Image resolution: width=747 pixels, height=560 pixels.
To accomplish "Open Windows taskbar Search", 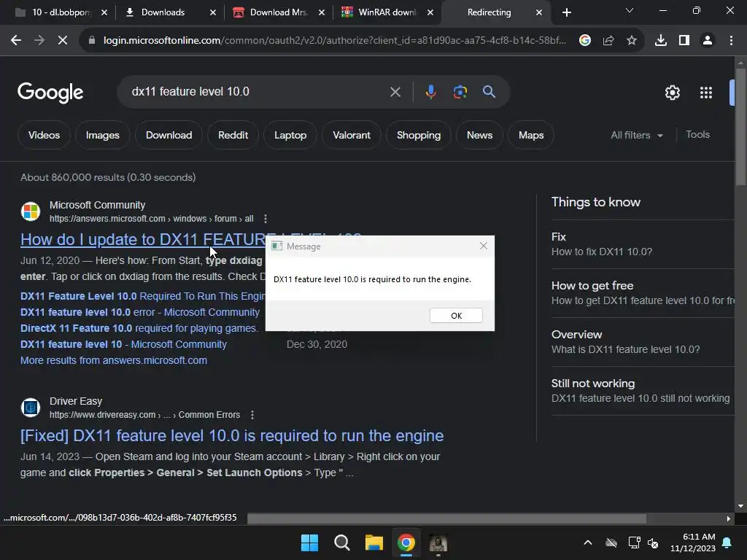I will tap(341, 542).
